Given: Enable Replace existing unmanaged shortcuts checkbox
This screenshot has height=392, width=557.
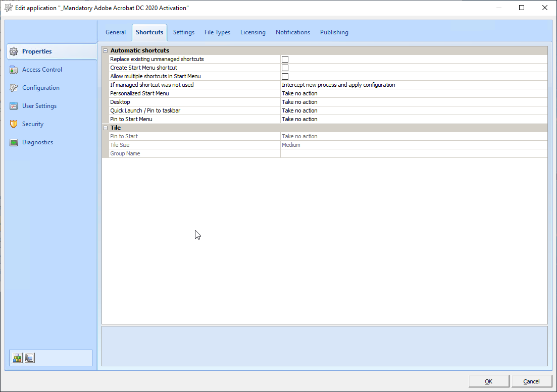Looking at the screenshot, I should [285, 59].
